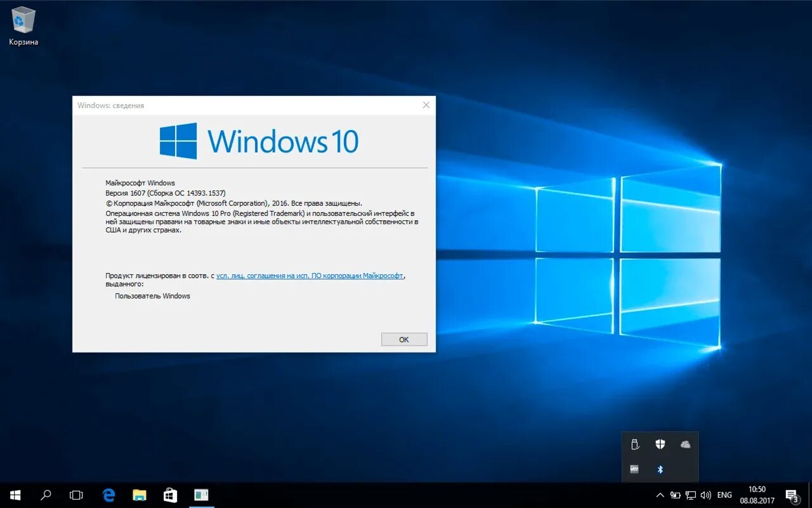This screenshot has height=508, width=812.
Task: Open taskbar search magnifier
Action: pyautogui.click(x=46, y=495)
